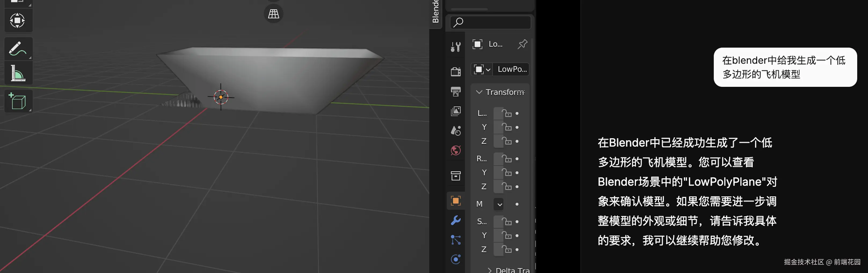Screen dimensions: 868x273
Task: Collapse the Transform panel
Action: tap(479, 92)
